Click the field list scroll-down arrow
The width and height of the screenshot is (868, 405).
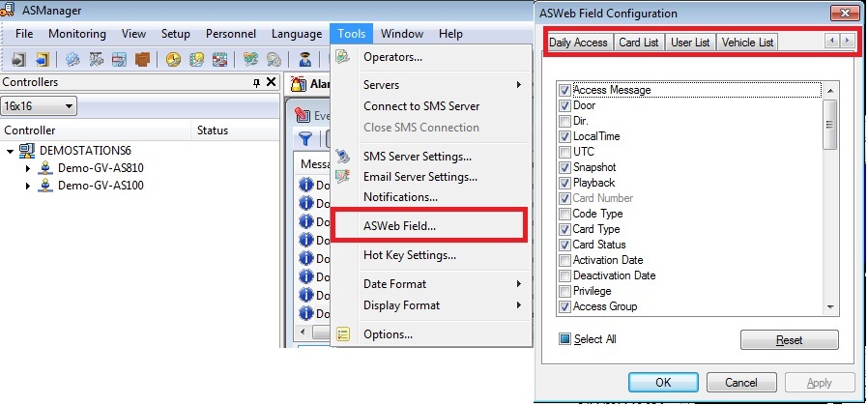coord(829,307)
